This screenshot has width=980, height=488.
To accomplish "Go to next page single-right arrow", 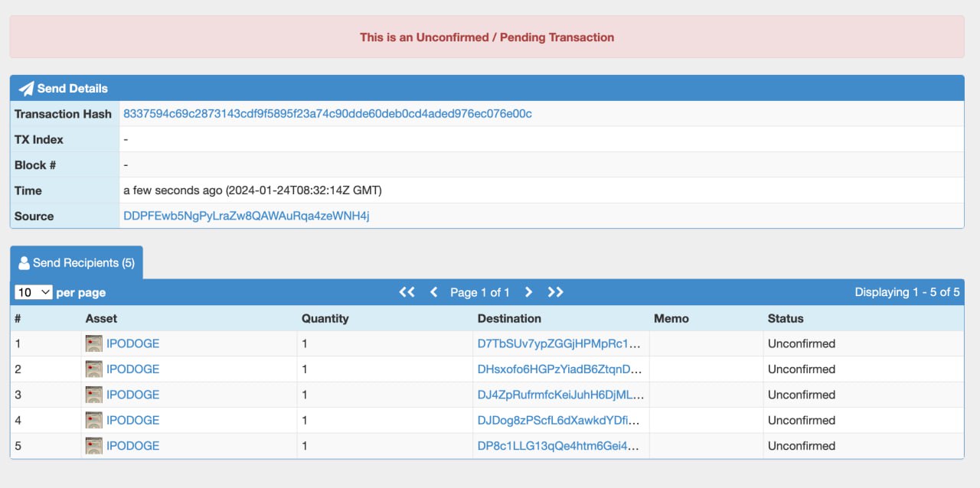I will (x=528, y=292).
